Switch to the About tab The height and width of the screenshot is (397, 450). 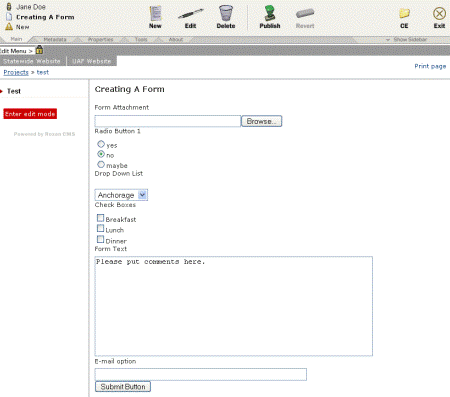point(176,39)
